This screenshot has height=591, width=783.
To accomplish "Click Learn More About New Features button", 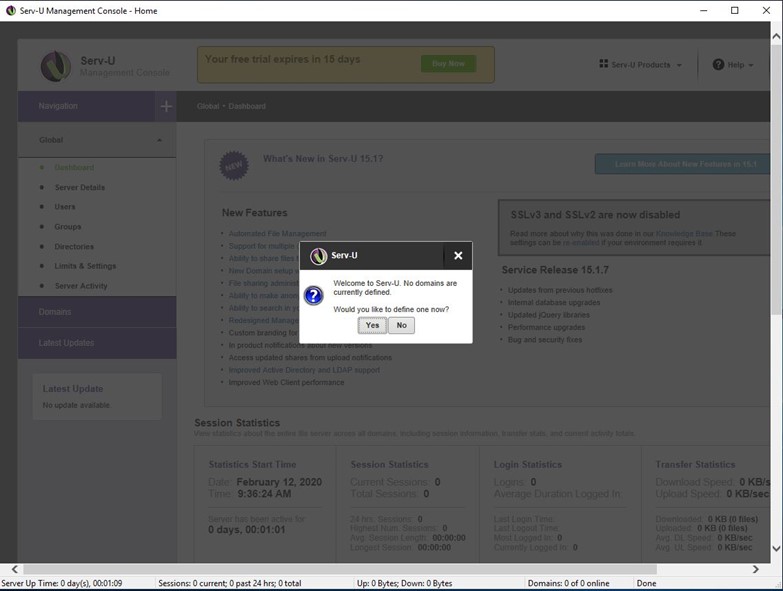I will pos(682,164).
